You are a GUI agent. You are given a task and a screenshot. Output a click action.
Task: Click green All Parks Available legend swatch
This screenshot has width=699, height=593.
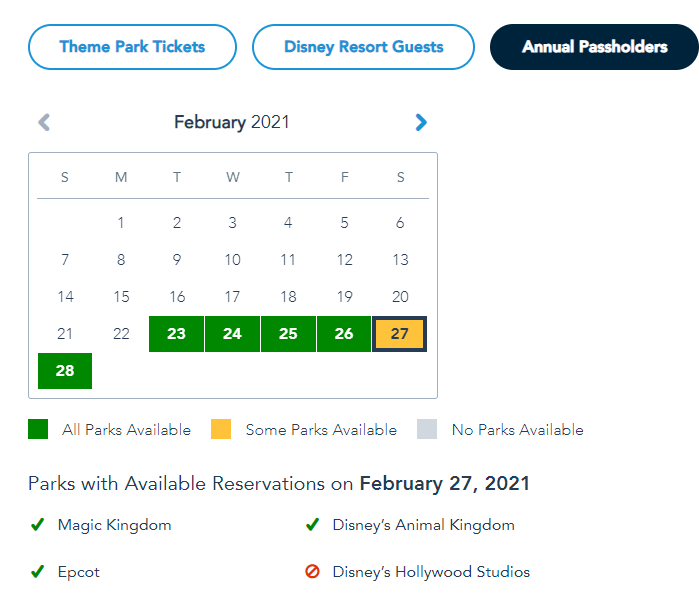tap(38, 430)
